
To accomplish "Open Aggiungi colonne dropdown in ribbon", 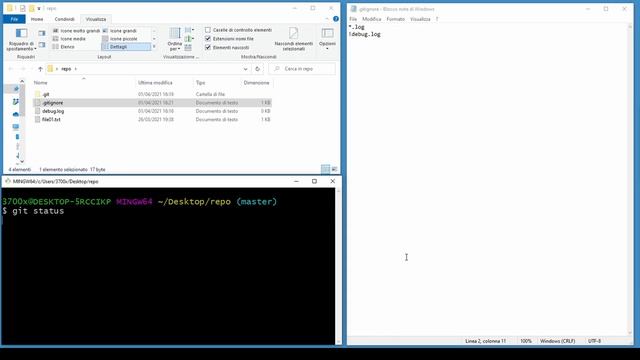I will click(x=189, y=39).
